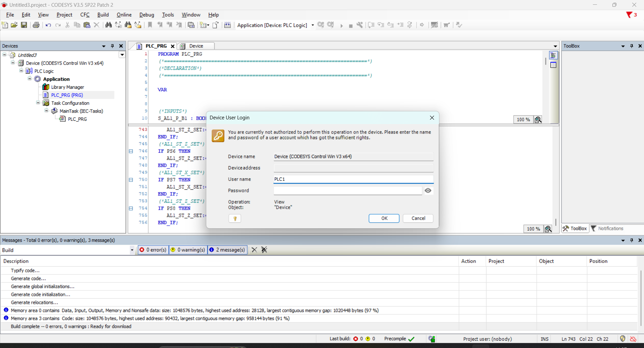Pin the Messages panel
The height and width of the screenshot is (348, 644).
click(632, 240)
